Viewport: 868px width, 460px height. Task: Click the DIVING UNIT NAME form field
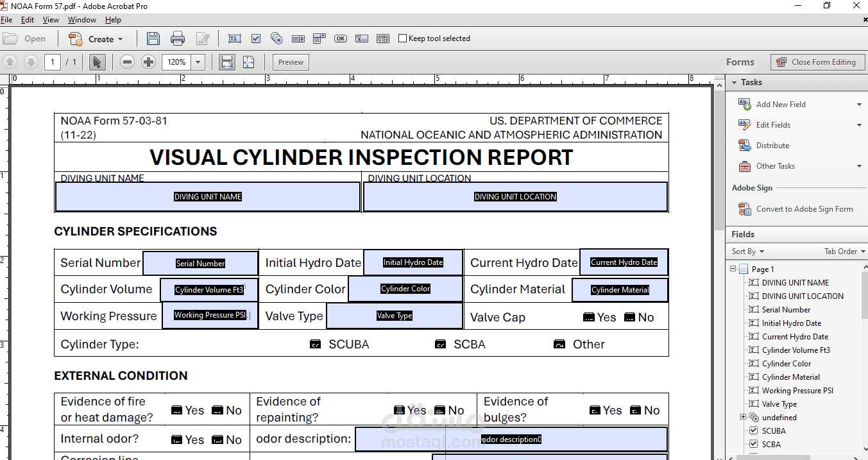click(x=208, y=197)
